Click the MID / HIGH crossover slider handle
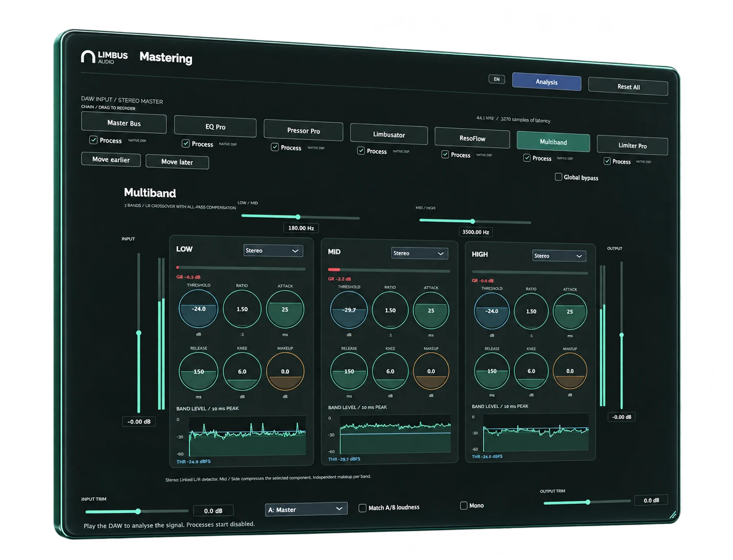Viewport: 733px width, 560px height. (472, 221)
